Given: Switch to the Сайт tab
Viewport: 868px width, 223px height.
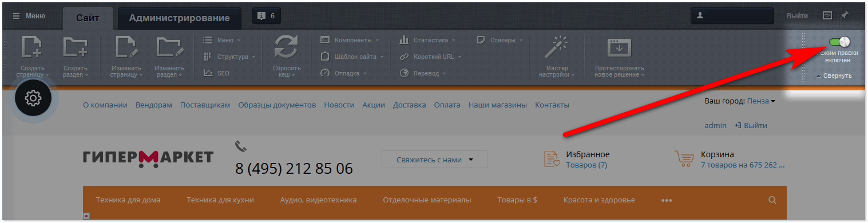Looking at the screenshot, I should (x=88, y=18).
